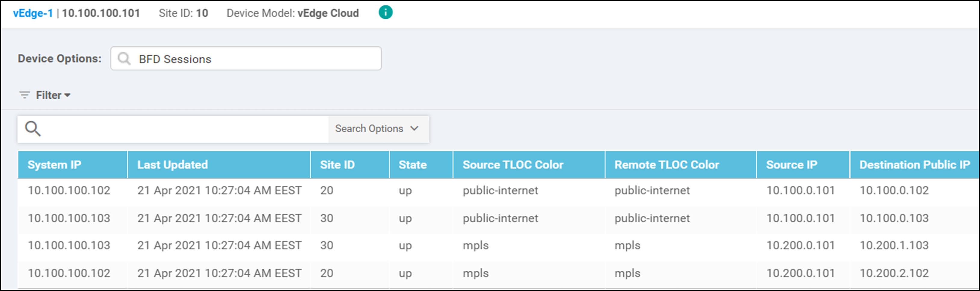980x291 pixels.
Task: Open the Search Options dropdown
Action: (x=378, y=129)
